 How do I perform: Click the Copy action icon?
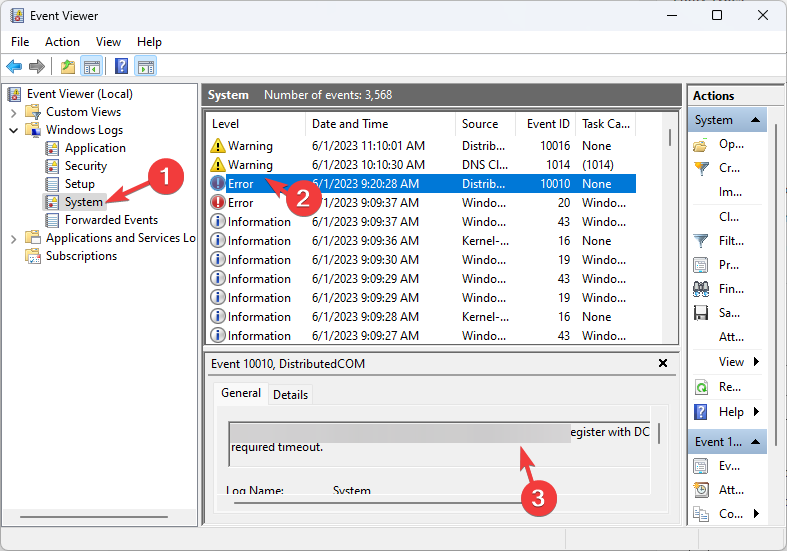point(701,514)
